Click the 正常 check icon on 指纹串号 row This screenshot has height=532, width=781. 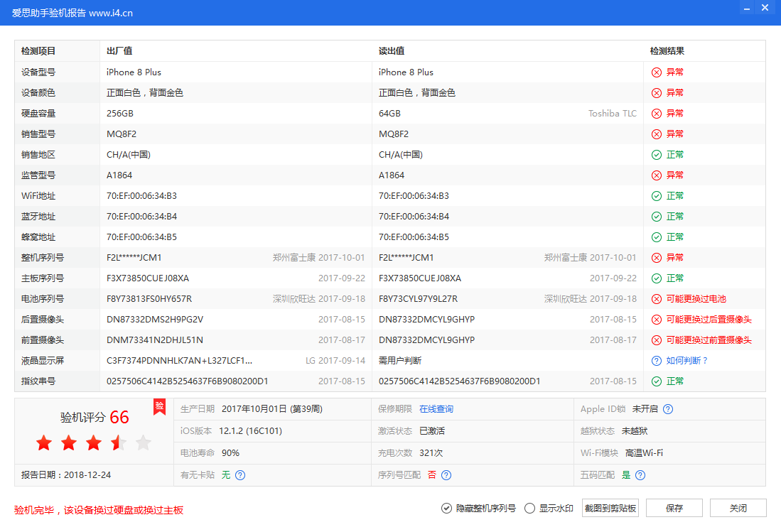657,381
